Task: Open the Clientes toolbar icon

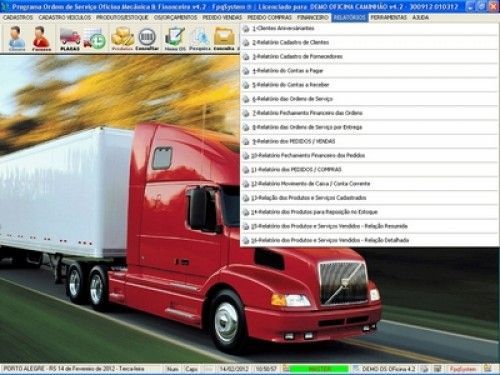Action: click(16, 38)
